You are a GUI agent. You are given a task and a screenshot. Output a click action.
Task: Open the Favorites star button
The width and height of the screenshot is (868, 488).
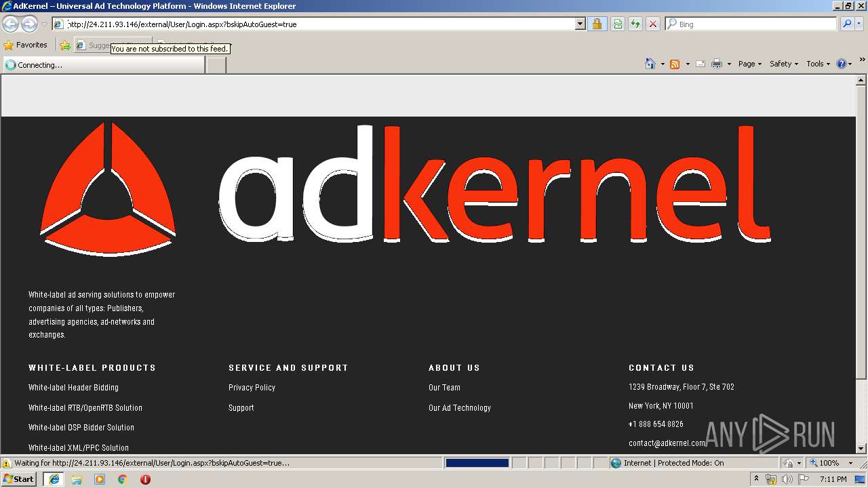tap(26, 45)
